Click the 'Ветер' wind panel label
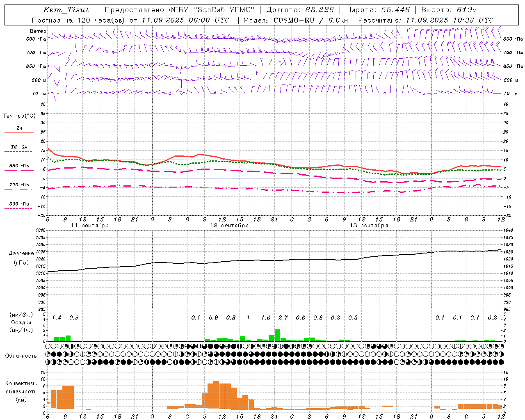The width and height of the screenshot is (525, 420). pyautogui.click(x=38, y=31)
